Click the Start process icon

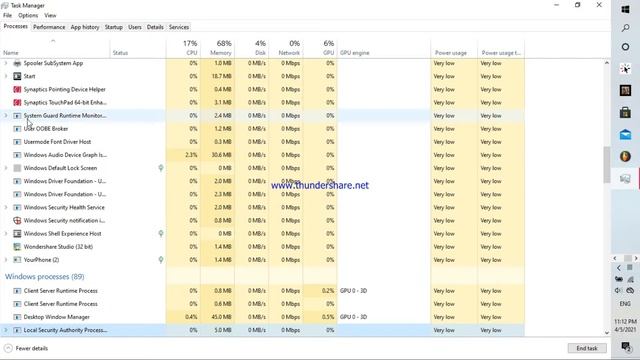click(17, 76)
